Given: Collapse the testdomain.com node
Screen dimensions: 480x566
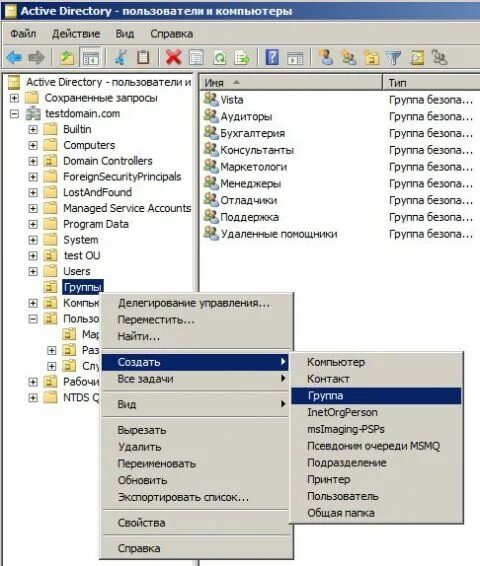Looking at the screenshot, I should click(x=14, y=114).
